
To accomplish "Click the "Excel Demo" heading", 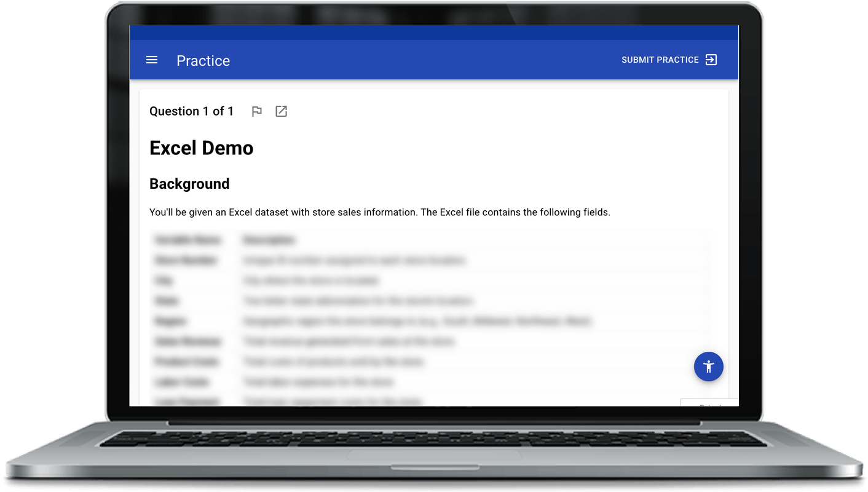I will click(x=202, y=148).
